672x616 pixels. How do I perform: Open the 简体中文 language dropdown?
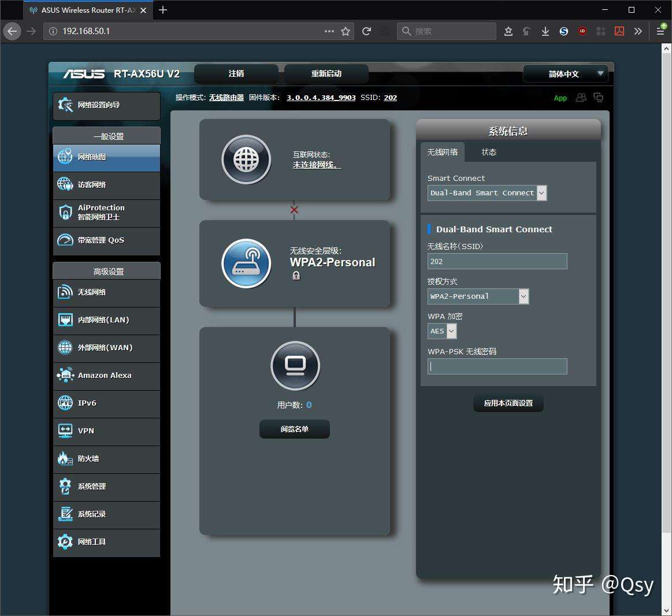[x=565, y=74]
